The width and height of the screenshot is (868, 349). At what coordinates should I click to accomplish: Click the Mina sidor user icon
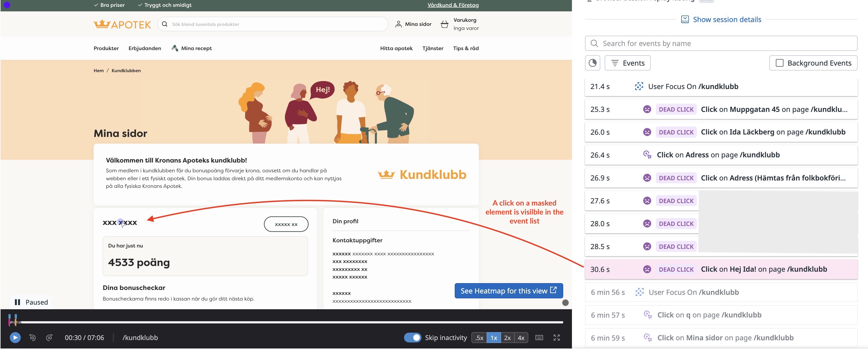click(x=398, y=24)
